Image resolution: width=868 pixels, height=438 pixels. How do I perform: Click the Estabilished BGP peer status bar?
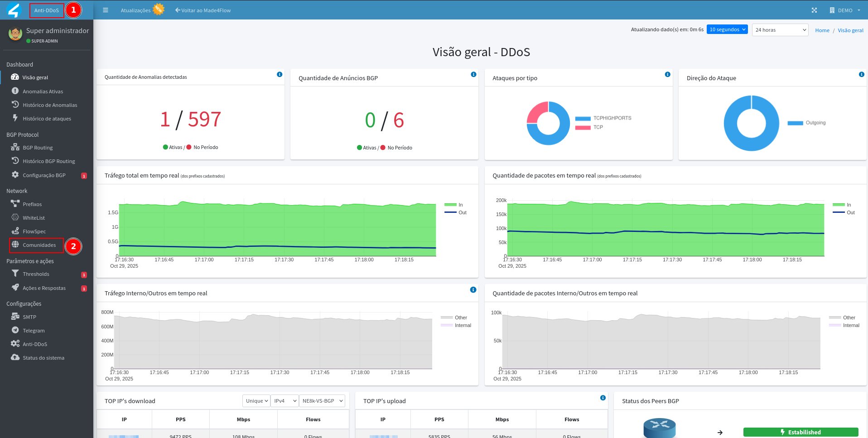tap(800, 432)
